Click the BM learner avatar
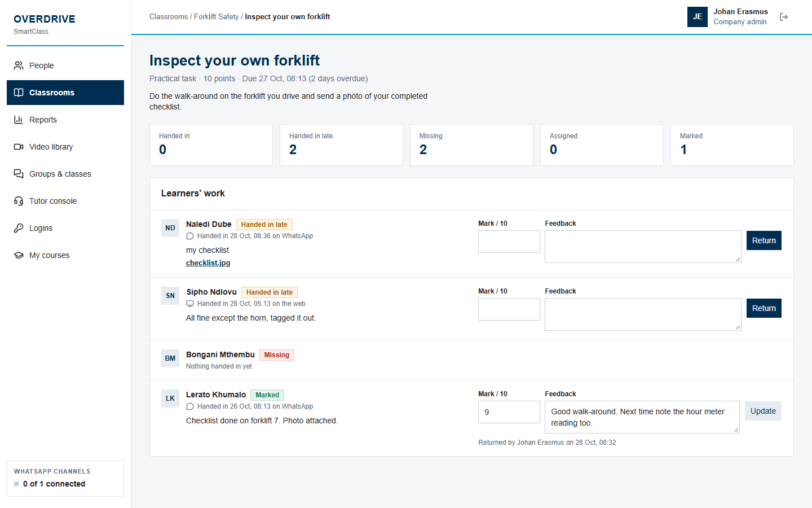 170,358
